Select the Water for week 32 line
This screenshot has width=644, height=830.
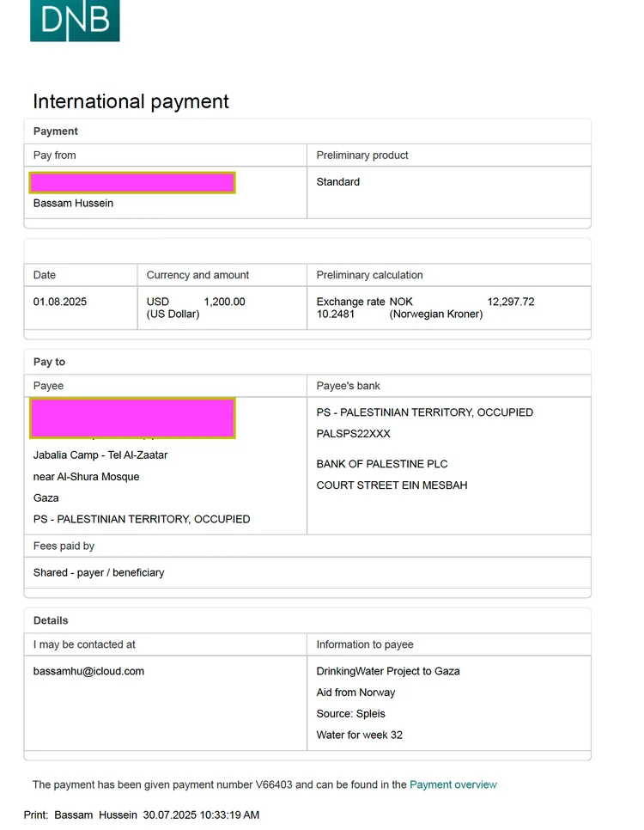[x=359, y=735]
